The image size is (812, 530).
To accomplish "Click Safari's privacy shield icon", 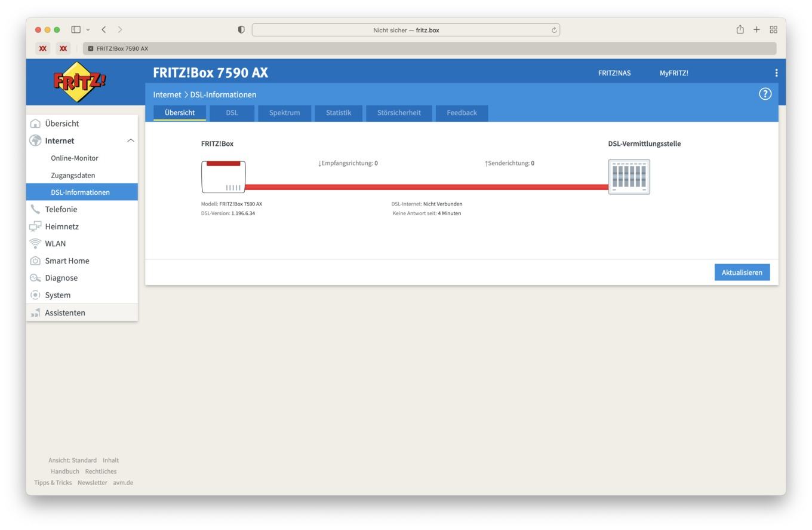I will click(x=241, y=30).
